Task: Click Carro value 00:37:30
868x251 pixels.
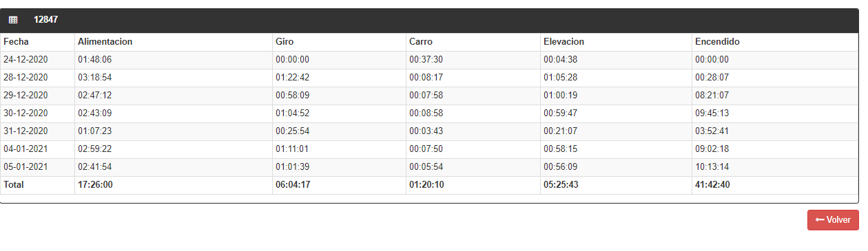Action: (426, 60)
